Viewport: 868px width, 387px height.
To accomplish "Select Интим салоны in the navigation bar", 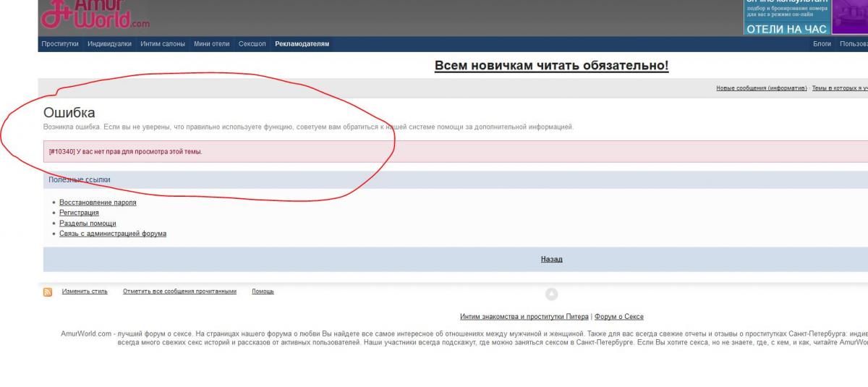I will 163,44.
